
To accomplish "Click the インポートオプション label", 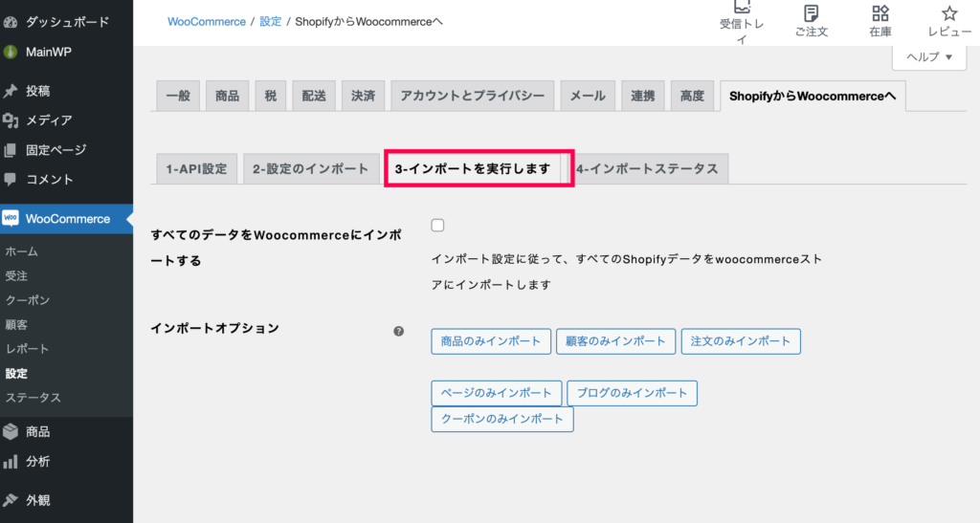I will pyautogui.click(x=215, y=328).
